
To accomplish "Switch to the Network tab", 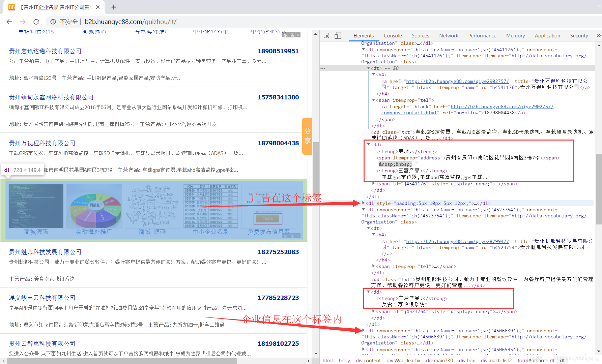I will click(x=449, y=36).
